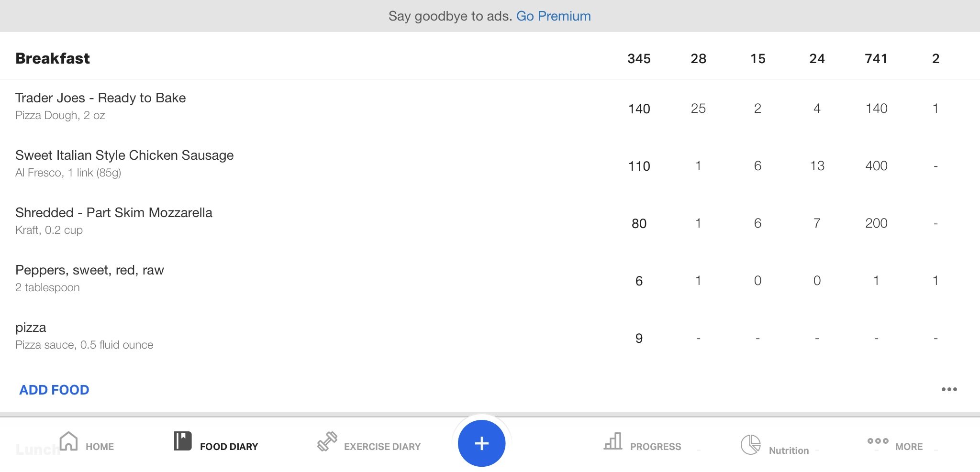Tap the Home house icon
This screenshot has height=472, width=980.
pyautogui.click(x=68, y=441)
